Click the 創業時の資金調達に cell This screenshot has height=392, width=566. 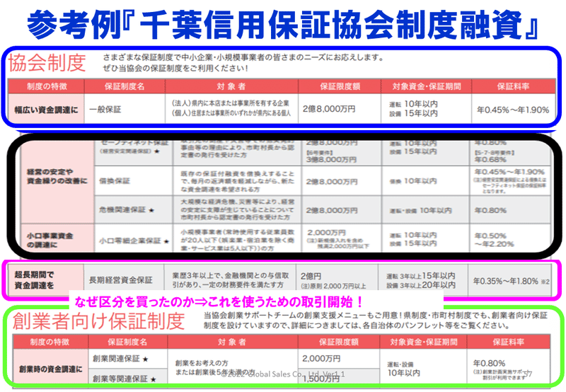pyautogui.click(x=50, y=369)
